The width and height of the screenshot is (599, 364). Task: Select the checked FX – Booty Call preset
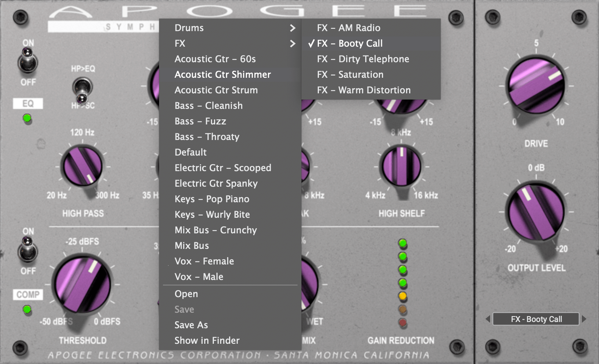[371, 44]
